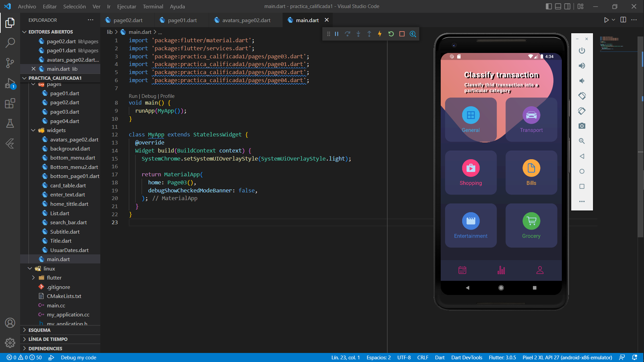Image resolution: width=644 pixels, height=362 pixels.
Task: Toggle the secondary side bar layout button
Action: pos(568,6)
